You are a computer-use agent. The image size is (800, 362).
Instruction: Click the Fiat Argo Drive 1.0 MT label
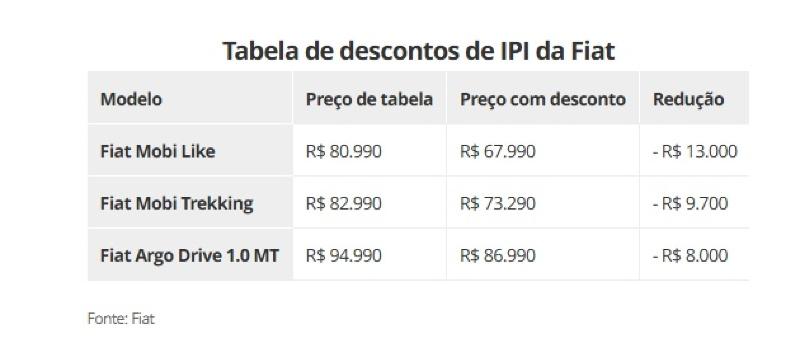click(x=190, y=255)
